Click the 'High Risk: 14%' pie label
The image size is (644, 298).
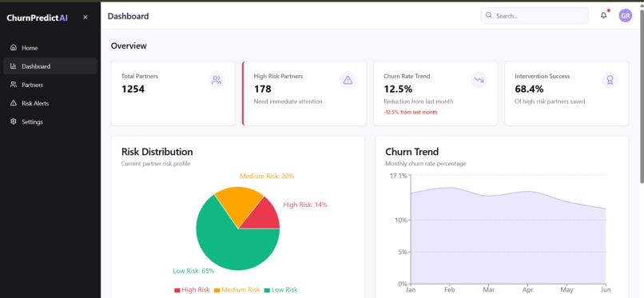[305, 205]
